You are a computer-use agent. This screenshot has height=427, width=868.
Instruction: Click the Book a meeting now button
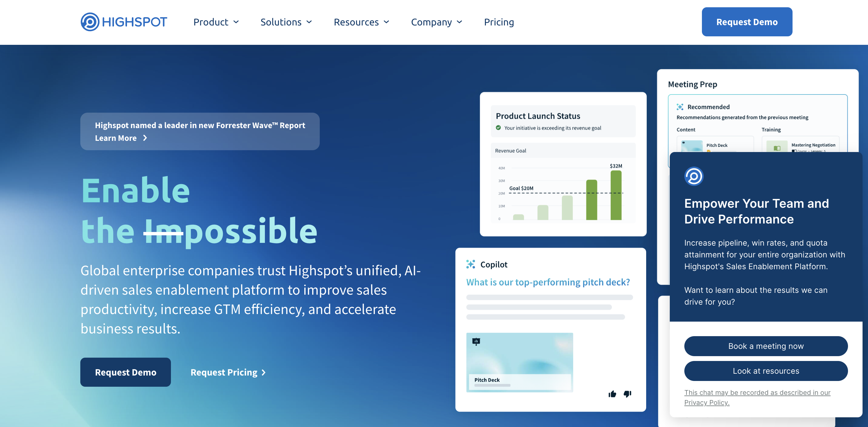pos(766,345)
